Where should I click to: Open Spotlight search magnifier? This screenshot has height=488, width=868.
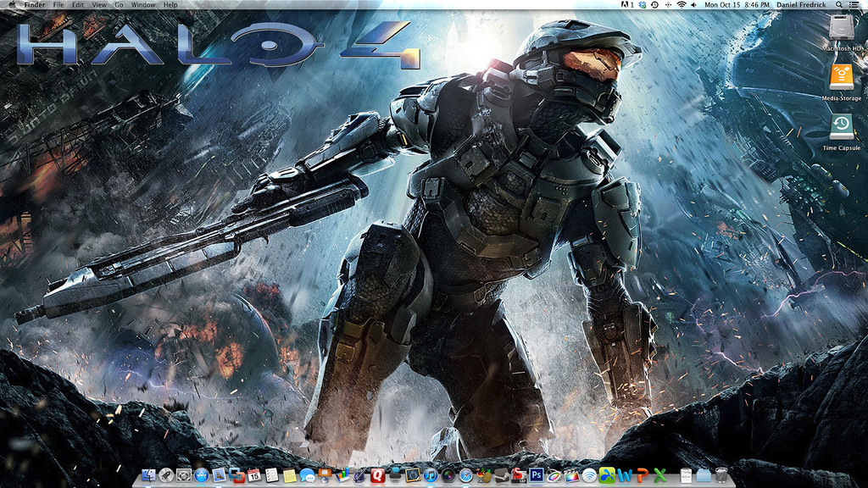coord(839,4)
